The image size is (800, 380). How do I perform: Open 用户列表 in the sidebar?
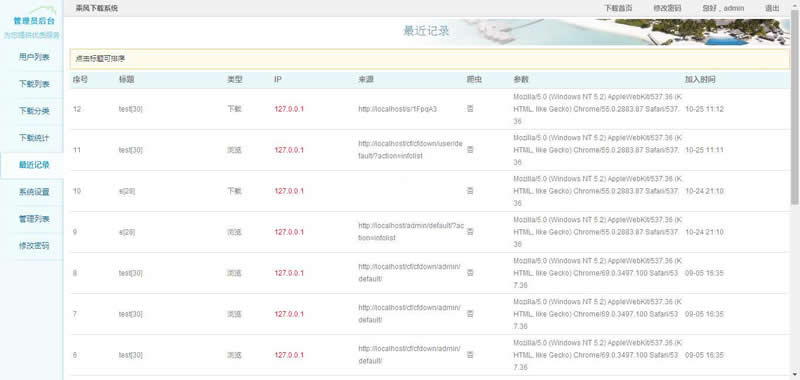click(34, 57)
